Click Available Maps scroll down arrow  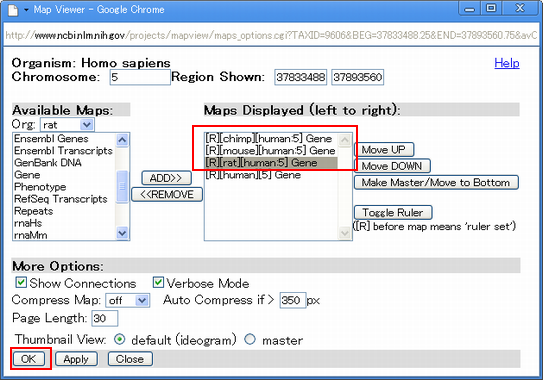[x=122, y=233]
